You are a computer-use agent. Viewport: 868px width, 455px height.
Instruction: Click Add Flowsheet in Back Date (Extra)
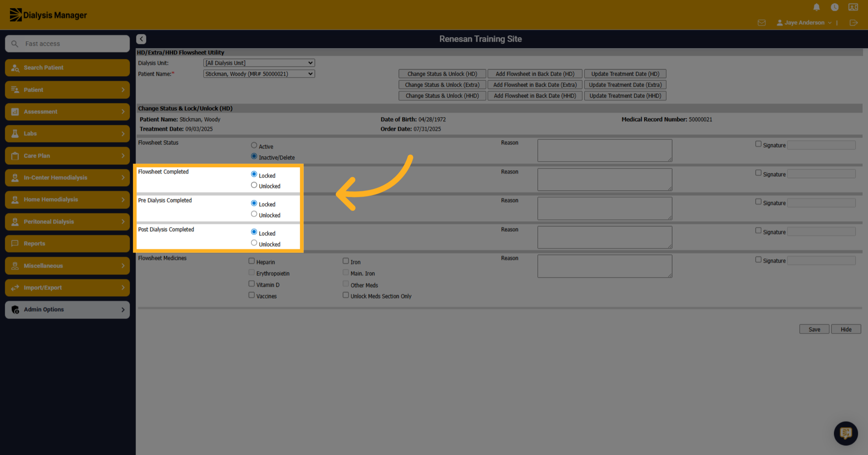click(x=535, y=85)
